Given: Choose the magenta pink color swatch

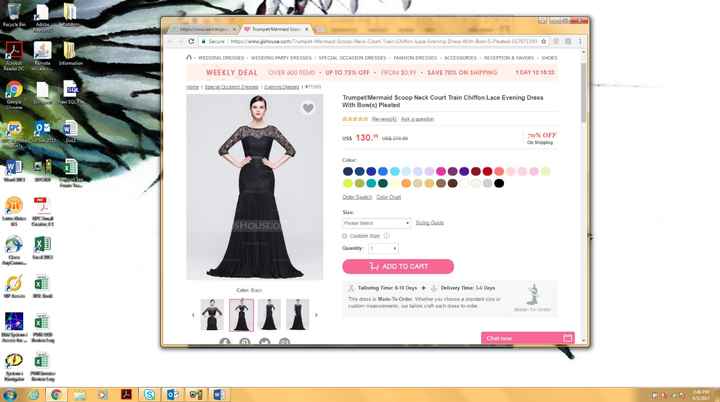Looking at the screenshot, I should [441, 171].
